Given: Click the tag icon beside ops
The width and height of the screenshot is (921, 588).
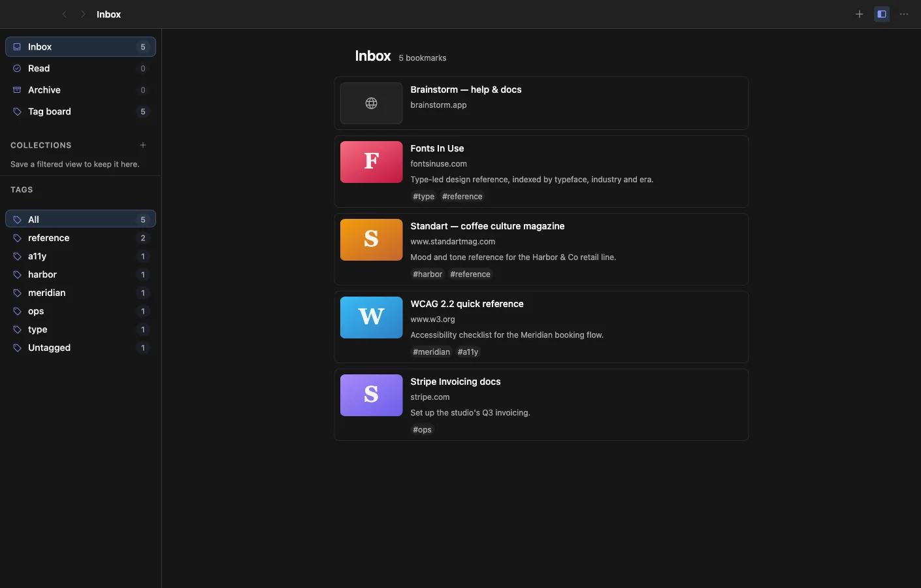Looking at the screenshot, I should tap(17, 312).
